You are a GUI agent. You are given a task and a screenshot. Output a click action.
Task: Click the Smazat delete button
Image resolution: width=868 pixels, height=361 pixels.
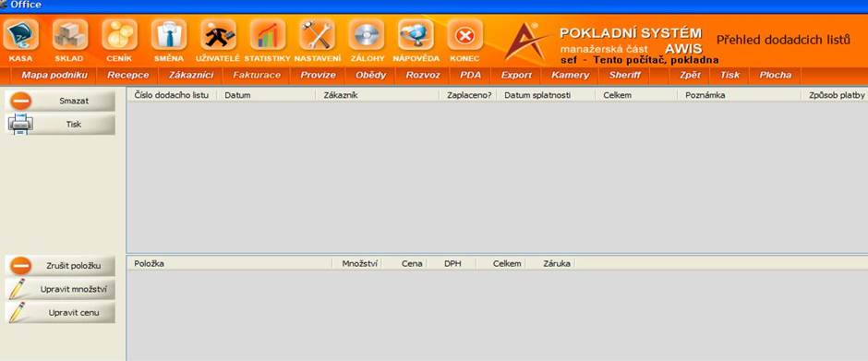(x=61, y=101)
